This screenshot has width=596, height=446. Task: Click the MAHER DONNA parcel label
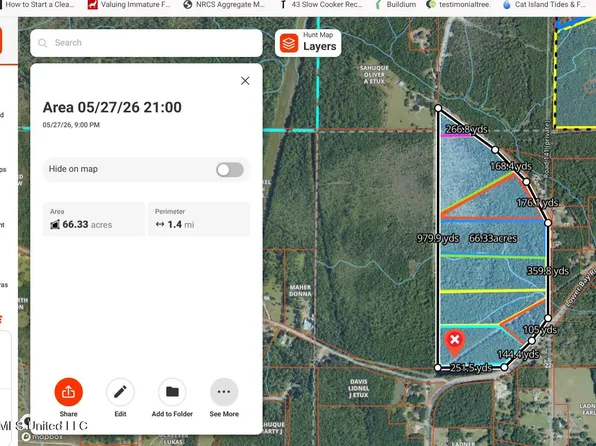[x=300, y=290]
